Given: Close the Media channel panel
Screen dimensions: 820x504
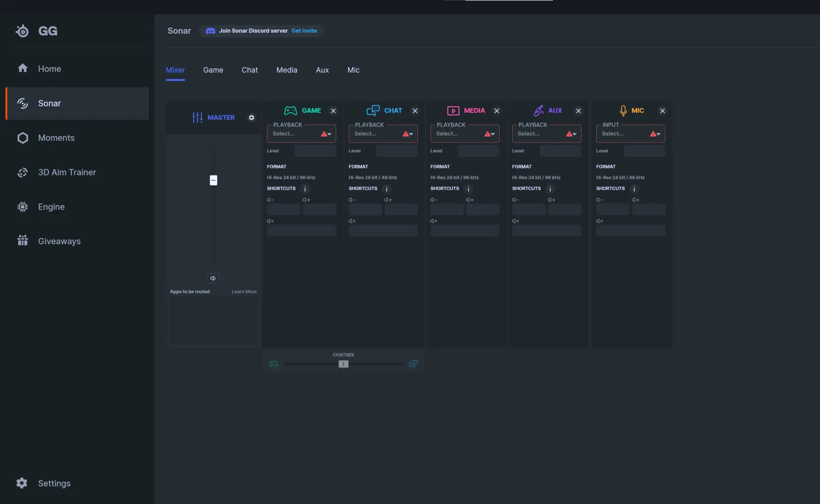Looking at the screenshot, I should pos(497,111).
